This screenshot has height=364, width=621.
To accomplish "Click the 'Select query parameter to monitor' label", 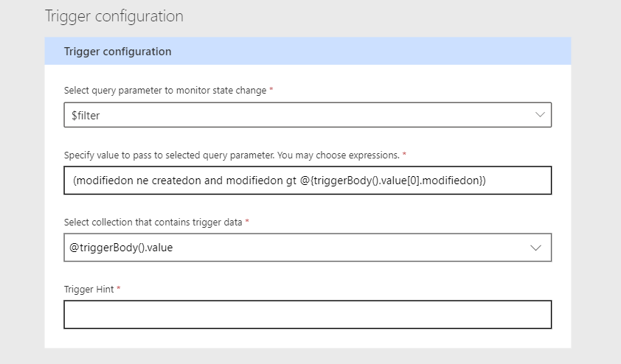I will 165,90.
